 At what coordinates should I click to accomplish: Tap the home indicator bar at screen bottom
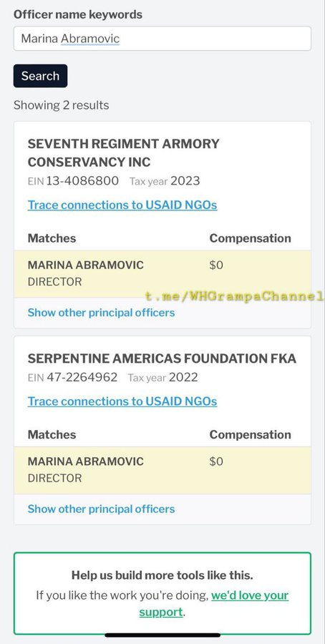162,635
